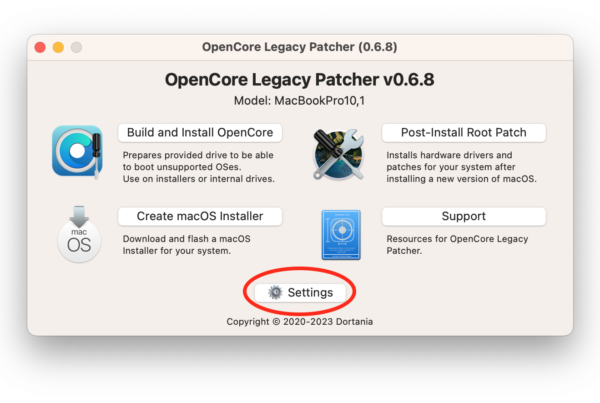Click the OpenCore disc and screwdriver icon

[78, 152]
